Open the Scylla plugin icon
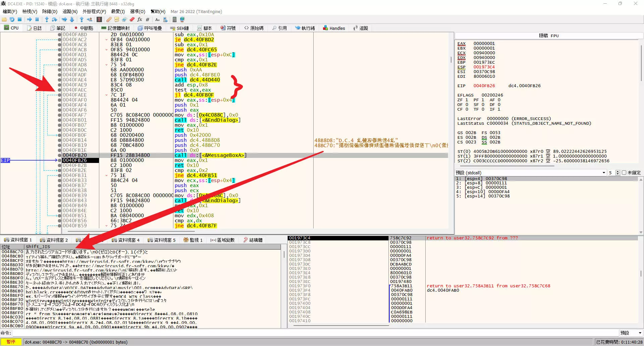This screenshot has width=644, height=346. coord(99,19)
